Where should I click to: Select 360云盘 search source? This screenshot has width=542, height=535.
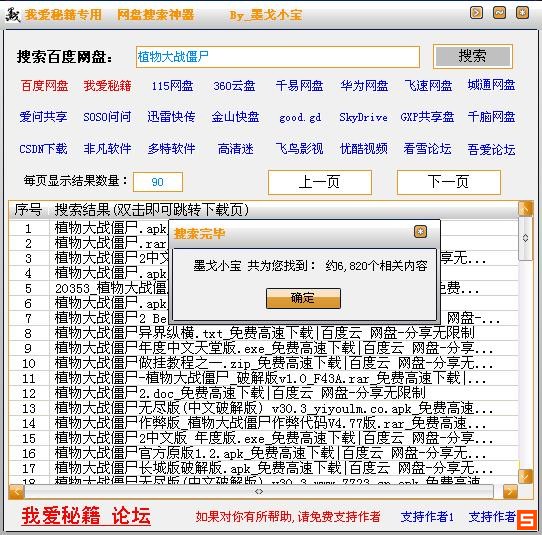coord(234,85)
